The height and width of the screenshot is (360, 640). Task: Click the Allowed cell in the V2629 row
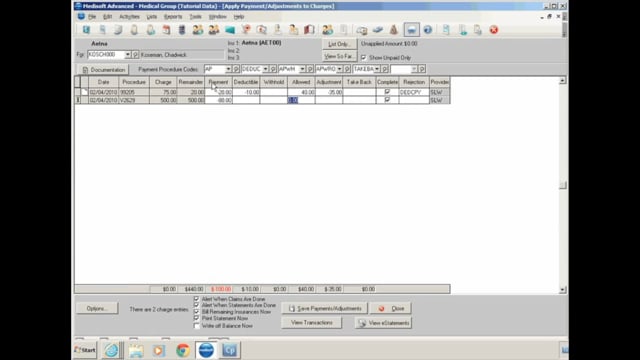click(x=301, y=100)
